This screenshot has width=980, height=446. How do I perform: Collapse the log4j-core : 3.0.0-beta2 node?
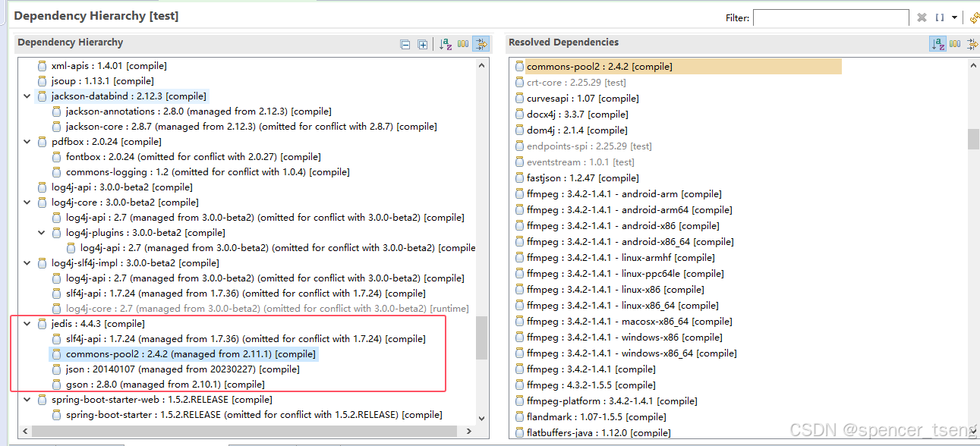tap(28, 203)
